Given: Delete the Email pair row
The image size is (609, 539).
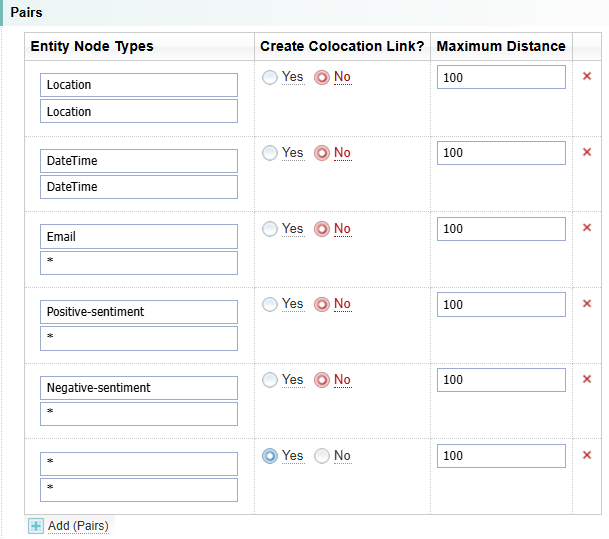Looking at the screenshot, I should 587,228.
